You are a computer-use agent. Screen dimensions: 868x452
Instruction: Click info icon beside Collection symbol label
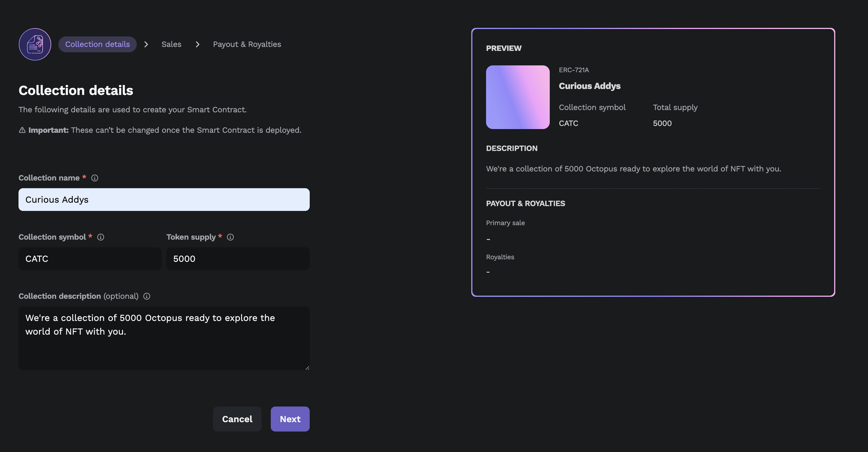(x=101, y=237)
